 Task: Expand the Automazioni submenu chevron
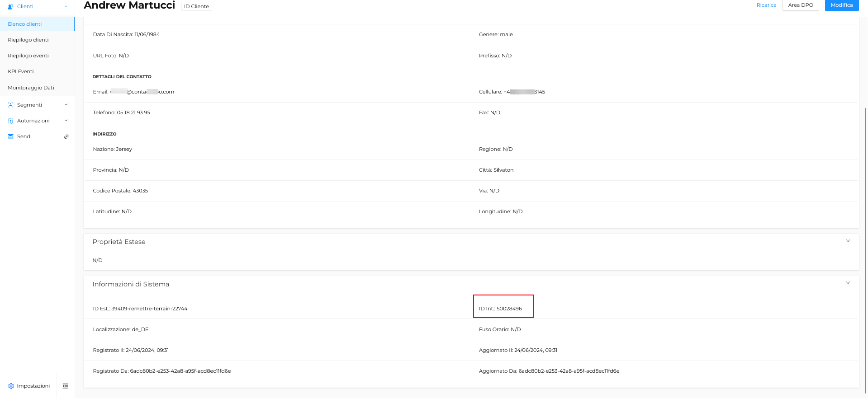pos(66,121)
